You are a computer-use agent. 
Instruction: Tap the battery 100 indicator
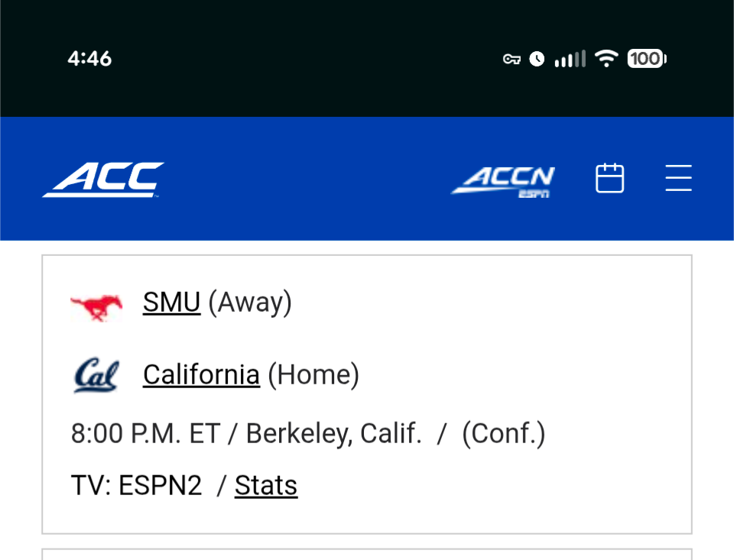point(647,59)
